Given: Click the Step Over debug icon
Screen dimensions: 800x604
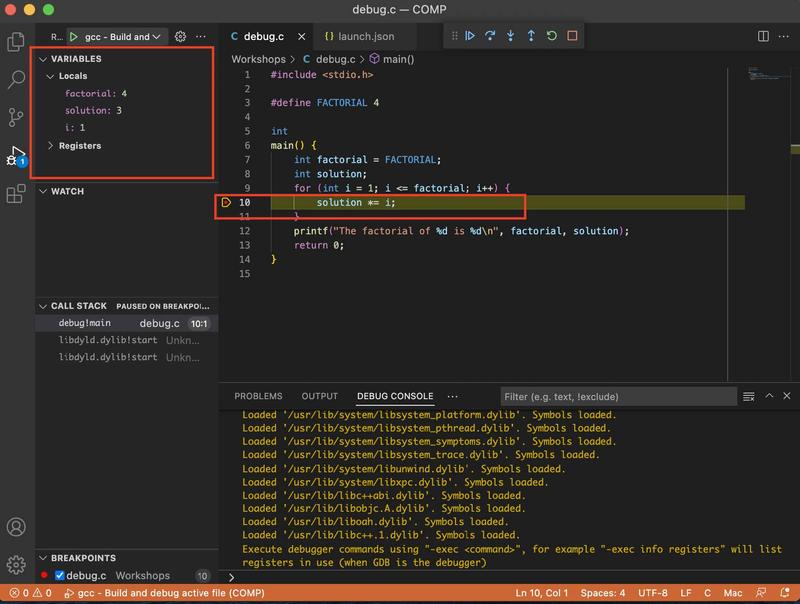Looking at the screenshot, I should pos(490,36).
